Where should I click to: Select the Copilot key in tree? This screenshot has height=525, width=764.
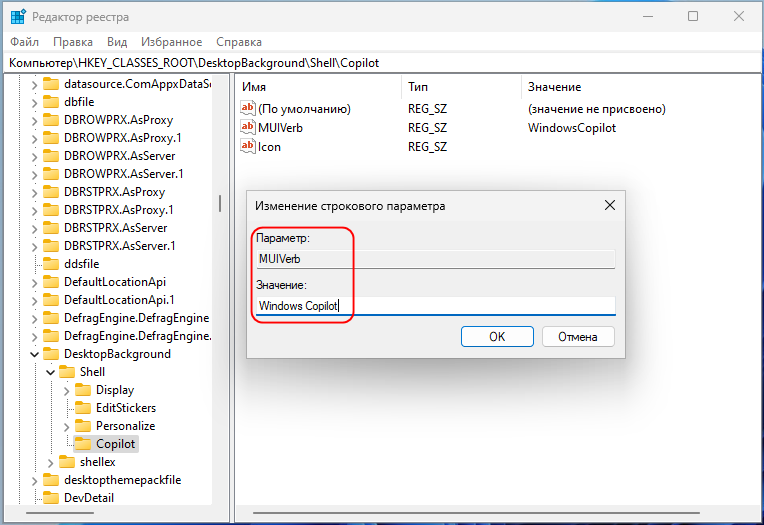(115, 444)
